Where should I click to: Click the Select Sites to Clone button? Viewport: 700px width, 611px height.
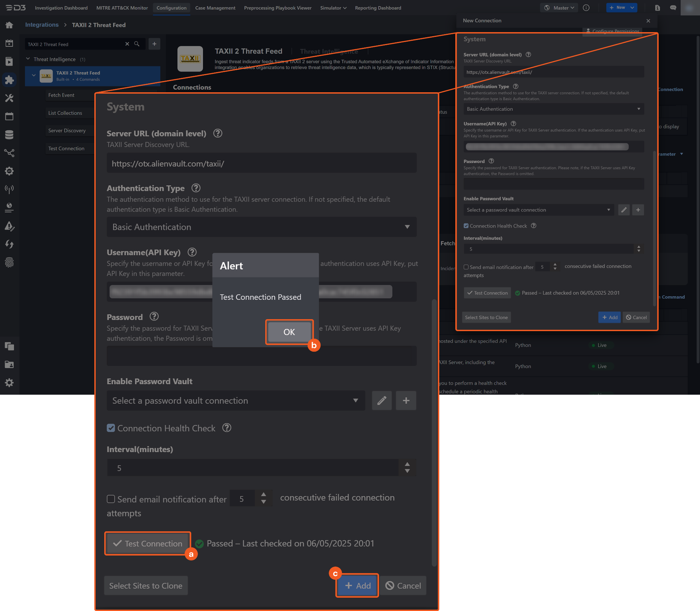[146, 586]
